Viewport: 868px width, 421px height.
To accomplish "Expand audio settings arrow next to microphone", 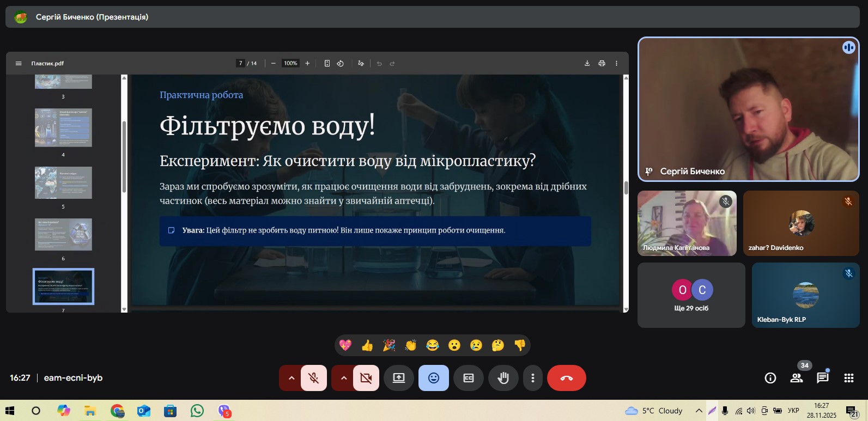I will (292, 378).
